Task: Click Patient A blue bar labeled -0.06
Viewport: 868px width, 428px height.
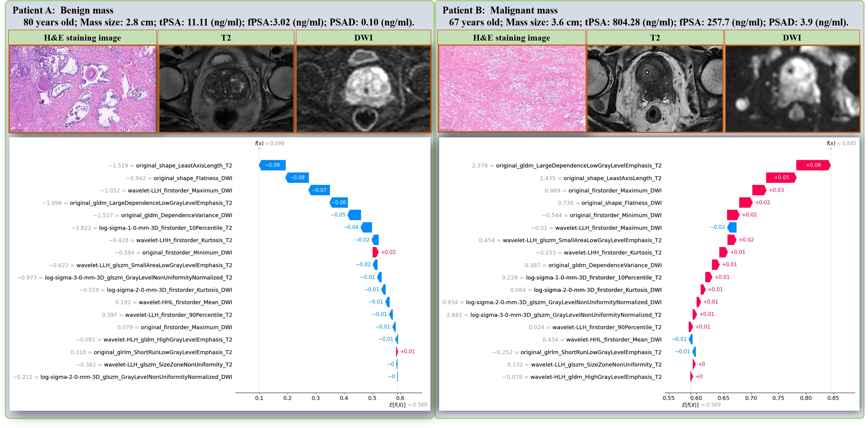Action: 339,202
